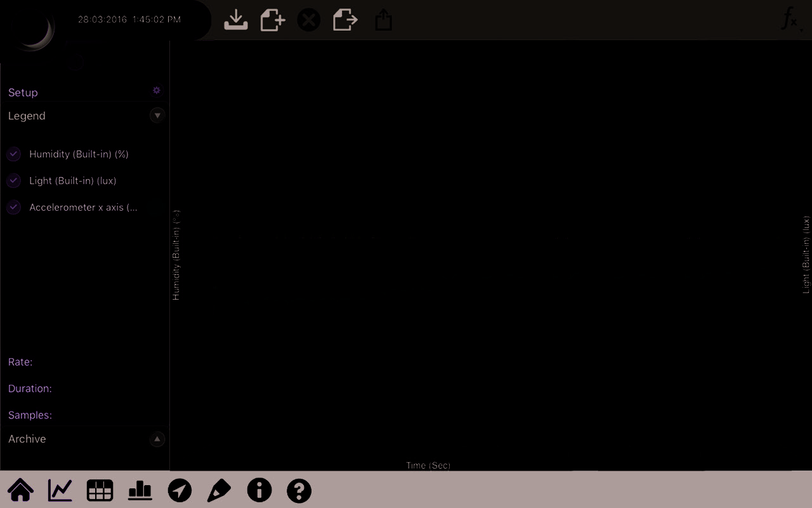The image size is (812, 508).
Task: Click the page-with-arrow export icon
Action: pos(346,20)
